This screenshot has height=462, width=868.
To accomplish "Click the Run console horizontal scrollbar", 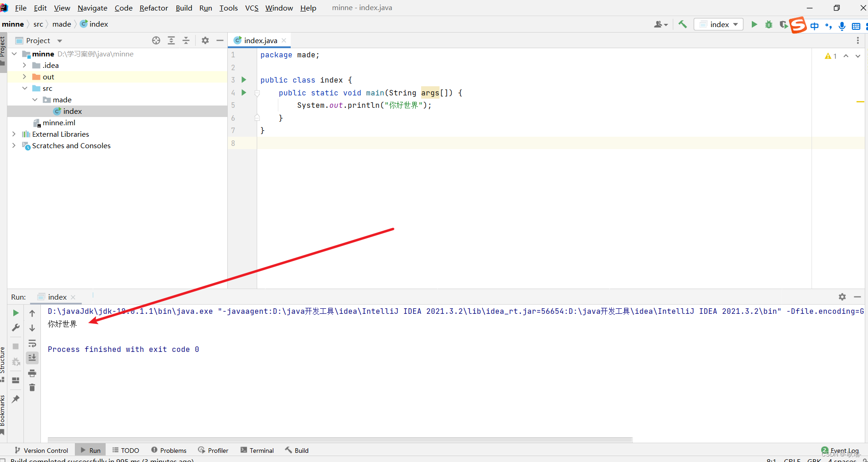I will tap(340, 440).
